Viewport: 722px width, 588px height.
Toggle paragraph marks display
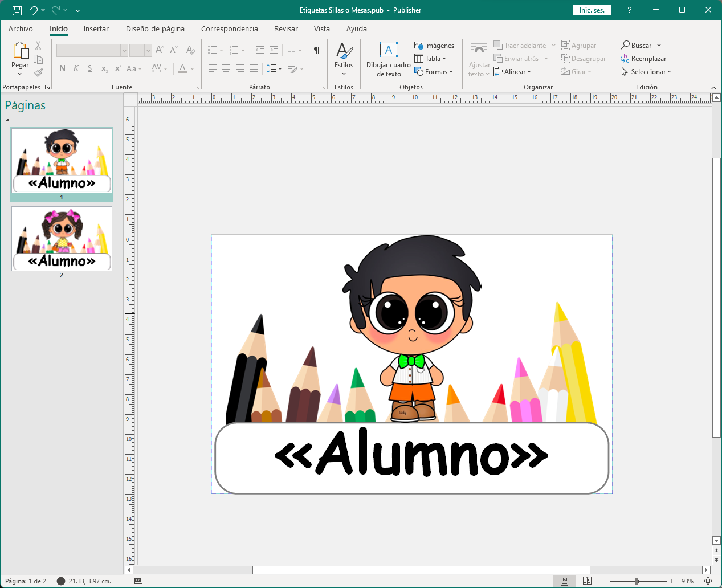[x=317, y=50]
